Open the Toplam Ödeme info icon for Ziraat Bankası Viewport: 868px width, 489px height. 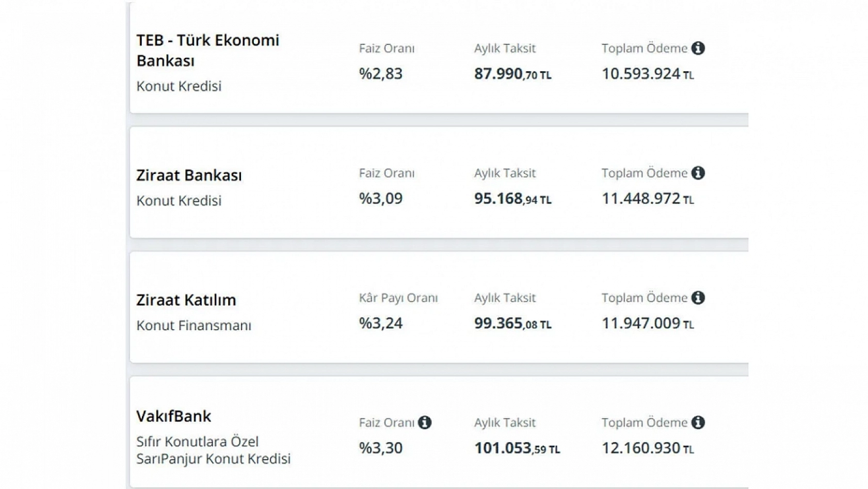click(x=699, y=173)
